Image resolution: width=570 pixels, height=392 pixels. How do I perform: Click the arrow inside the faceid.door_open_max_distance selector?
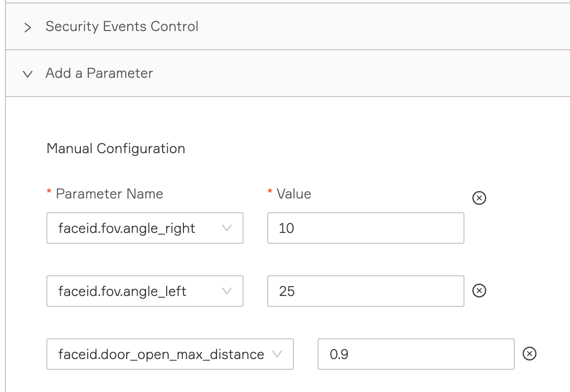coord(277,354)
